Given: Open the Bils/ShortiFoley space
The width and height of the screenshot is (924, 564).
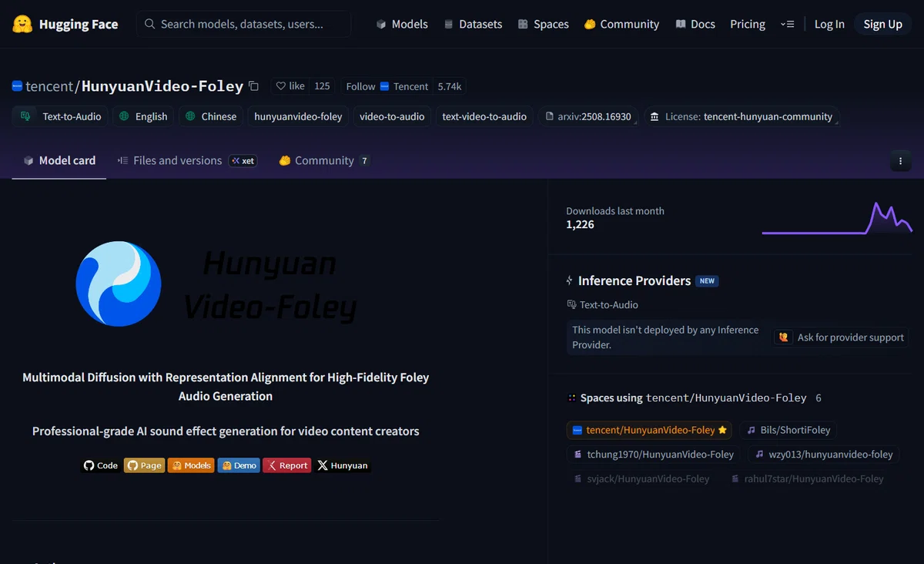Looking at the screenshot, I should [x=788, y=430].
